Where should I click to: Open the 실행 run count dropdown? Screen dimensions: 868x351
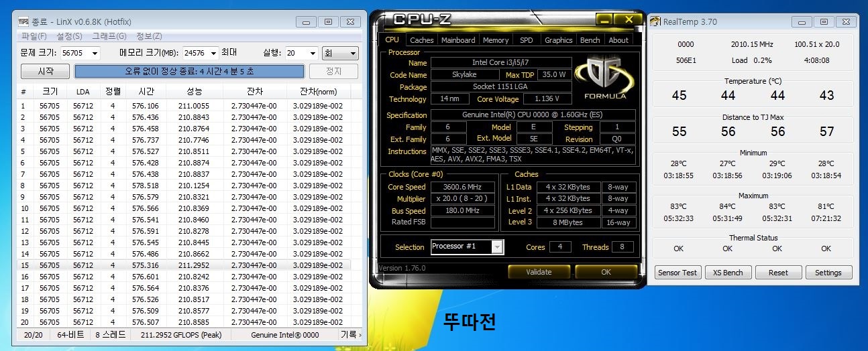(312, 54)
